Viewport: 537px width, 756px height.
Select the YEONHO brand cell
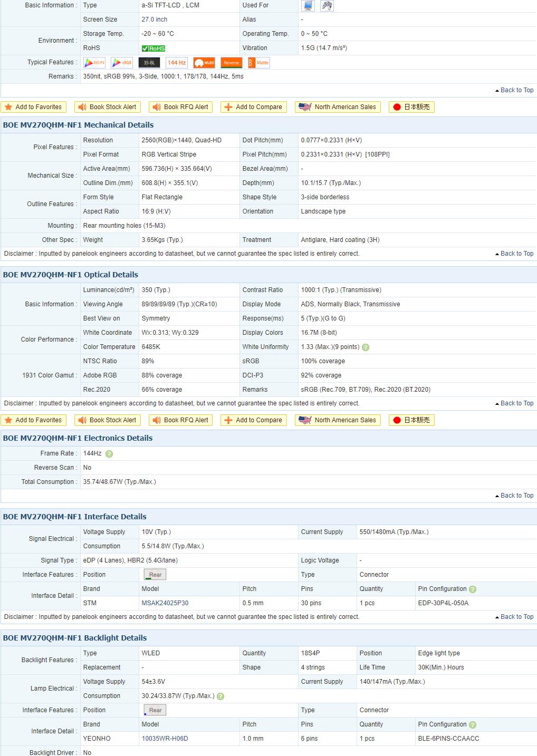click(97, 739)
